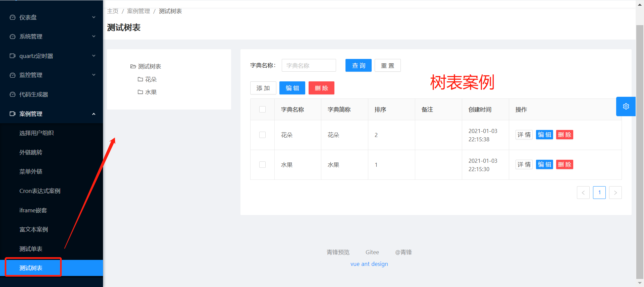Click the folder icon beside 花朵 tree node
The image size is (644, 287).
(x=140, y=79)
